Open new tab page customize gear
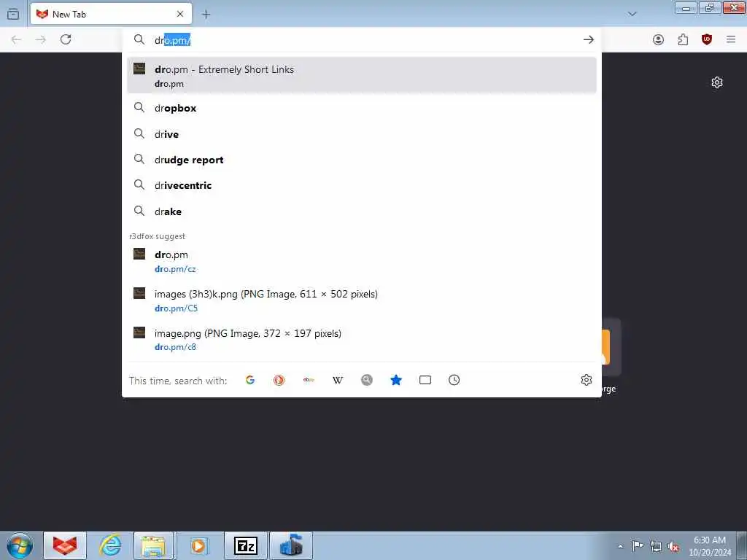The height and width of the screenshot is (560, 747). (x=717, y=82)
